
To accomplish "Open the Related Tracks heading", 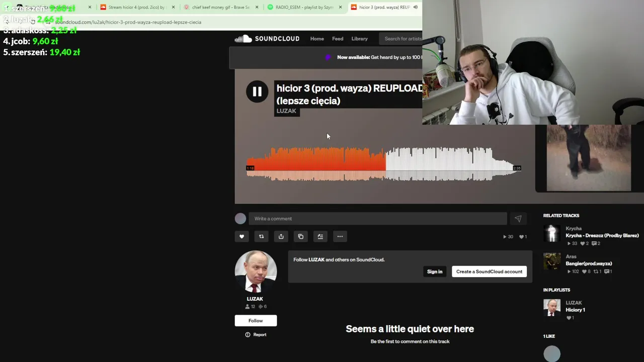I will 561,216.
